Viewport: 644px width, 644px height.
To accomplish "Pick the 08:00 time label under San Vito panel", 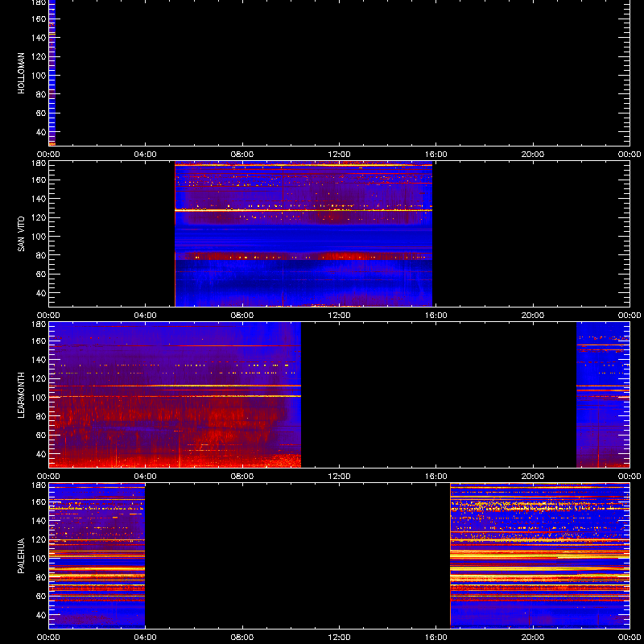I will [x=242, y=316].
